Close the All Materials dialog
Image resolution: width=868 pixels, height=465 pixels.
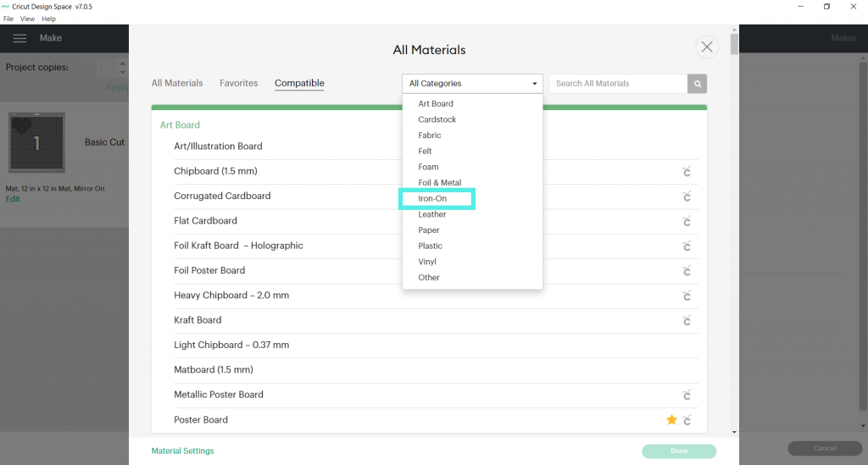706,47
